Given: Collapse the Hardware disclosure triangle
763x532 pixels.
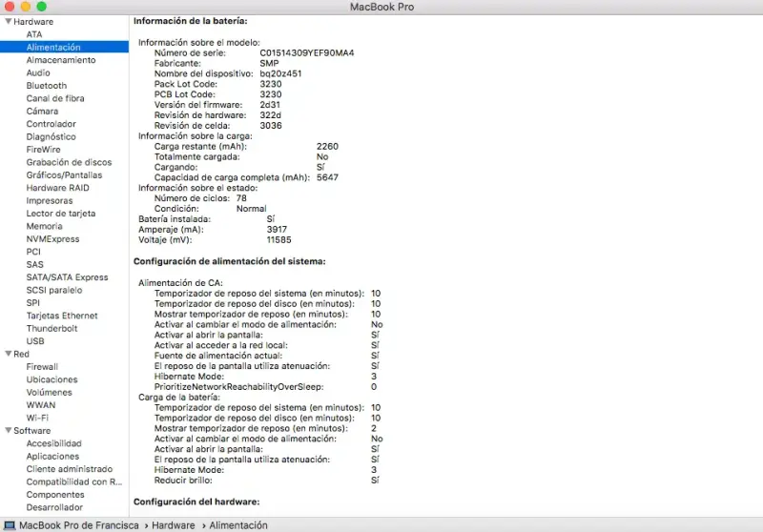Looking at the screenshot, I should (x=9, y=21).
